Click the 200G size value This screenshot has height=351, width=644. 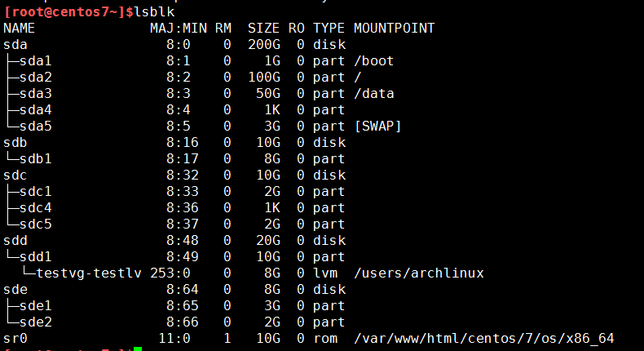point(263,44)
